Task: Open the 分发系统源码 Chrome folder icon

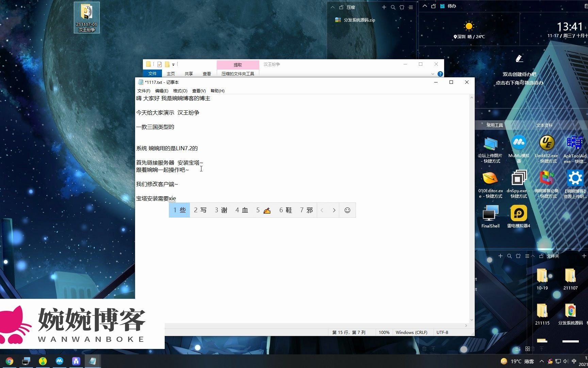Action: tap(570, 314)
